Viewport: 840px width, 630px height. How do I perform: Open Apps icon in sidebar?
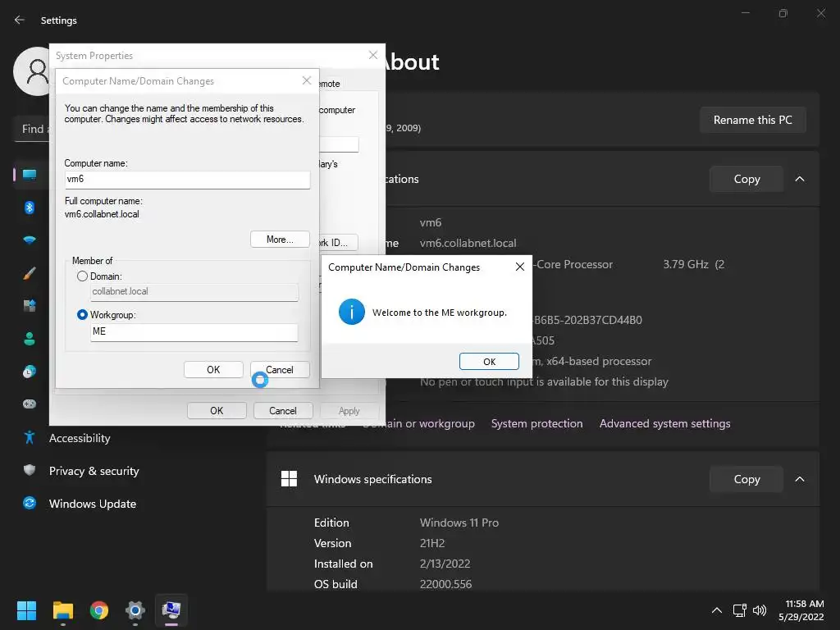pos(30,306)
